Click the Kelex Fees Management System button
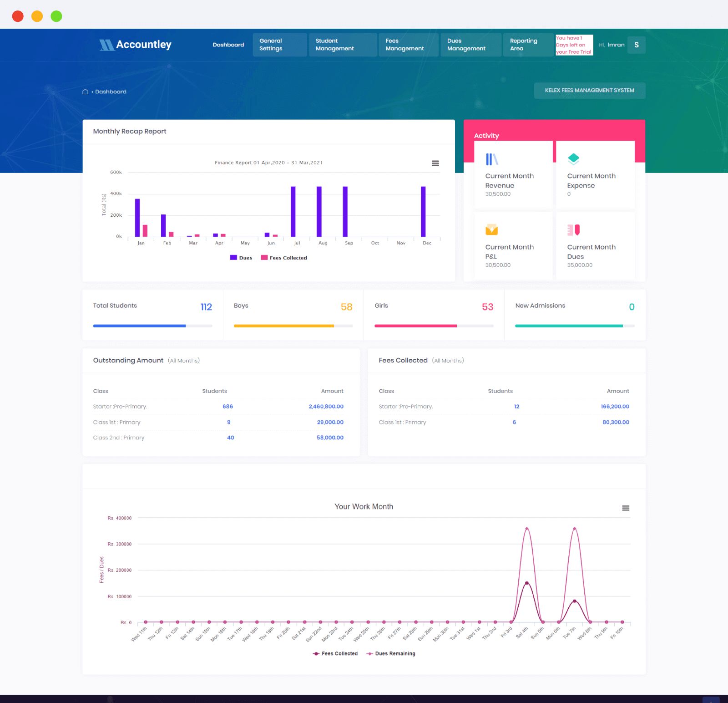Screen dimensions: 728x703 pyautogui.click(x=589, y=90)
